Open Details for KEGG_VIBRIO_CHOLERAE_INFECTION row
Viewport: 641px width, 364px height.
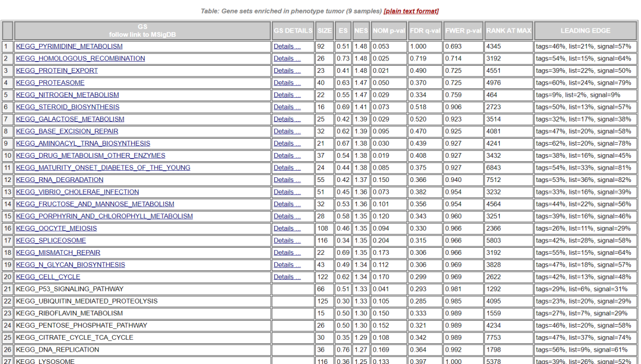coord(287,192)
